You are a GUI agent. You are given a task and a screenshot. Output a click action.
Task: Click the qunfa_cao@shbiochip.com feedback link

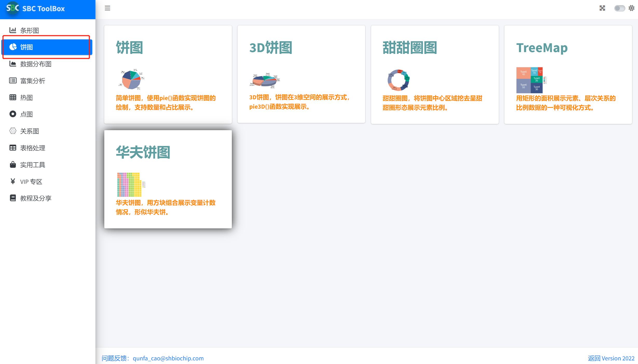tap(168, 358)
